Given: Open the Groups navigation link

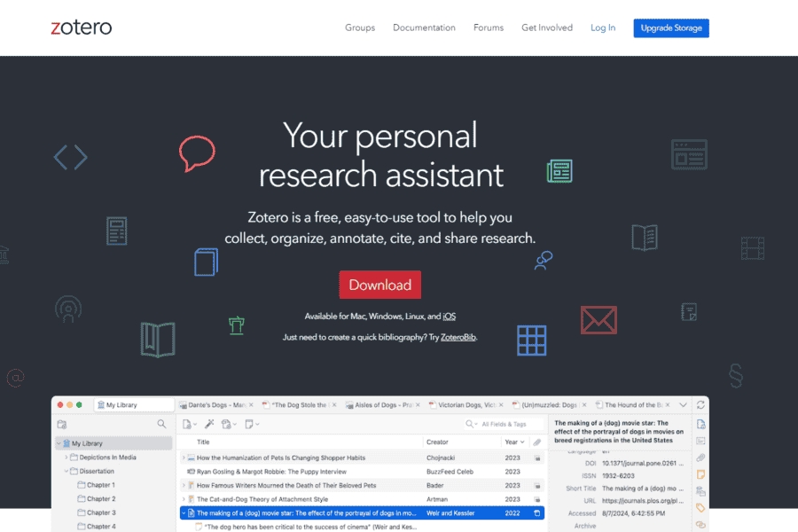Looking at the screenshot, I should click(x=360, y=27).
